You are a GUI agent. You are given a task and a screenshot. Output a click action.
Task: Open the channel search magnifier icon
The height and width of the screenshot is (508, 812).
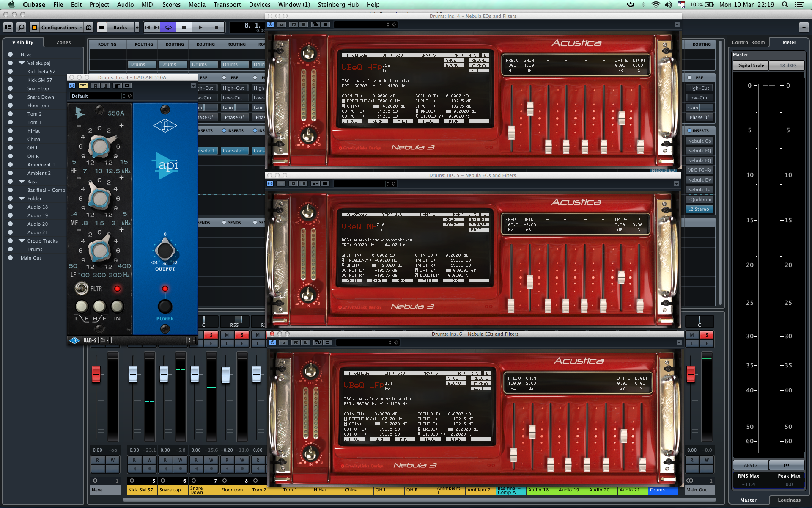pos(21,28)
